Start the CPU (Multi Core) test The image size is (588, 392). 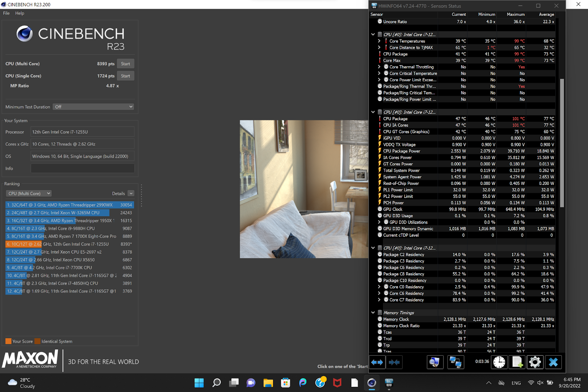point(126,64)
